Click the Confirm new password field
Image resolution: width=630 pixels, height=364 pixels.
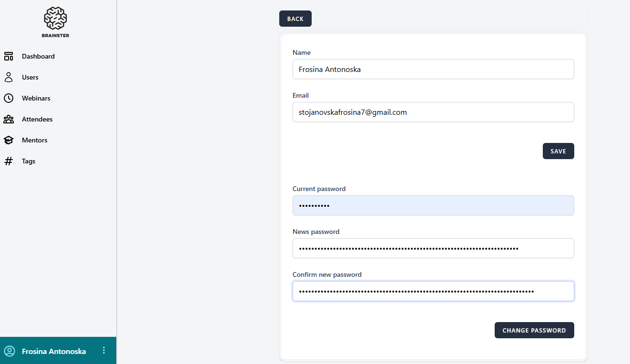pyautogui.click(x=433, y=291)
